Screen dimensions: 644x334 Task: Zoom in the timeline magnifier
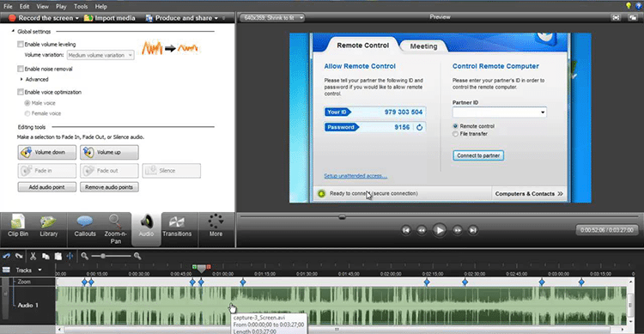click(x=137, y=256)
